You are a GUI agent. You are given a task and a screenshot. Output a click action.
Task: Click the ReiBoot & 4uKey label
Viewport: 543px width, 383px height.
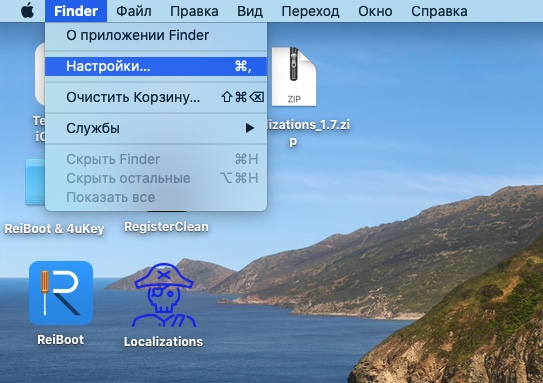tap(54, 229)
